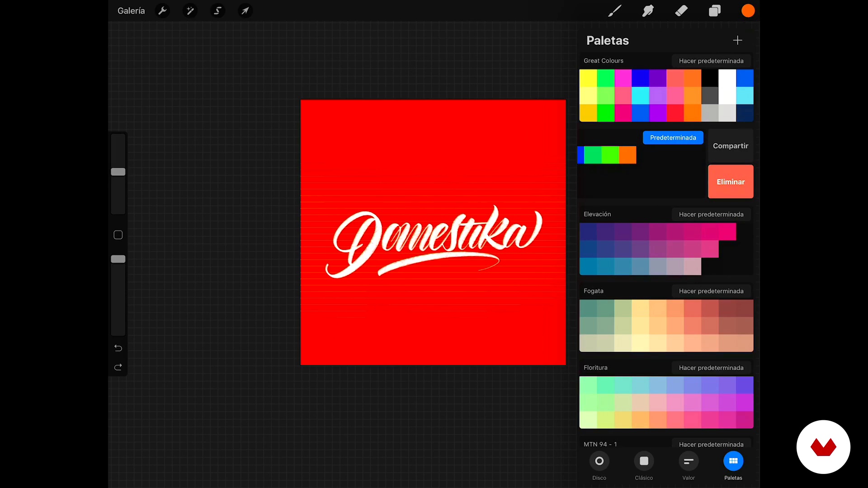Screen dimensions: 868x488
Task: Click the Domestika logo badge
Action: coord(823,447)
